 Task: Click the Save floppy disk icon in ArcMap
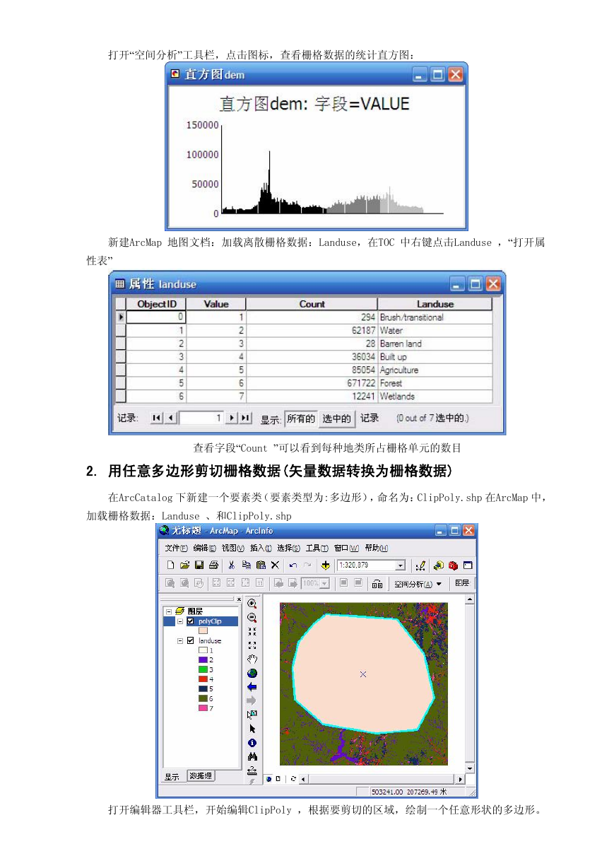199,565
